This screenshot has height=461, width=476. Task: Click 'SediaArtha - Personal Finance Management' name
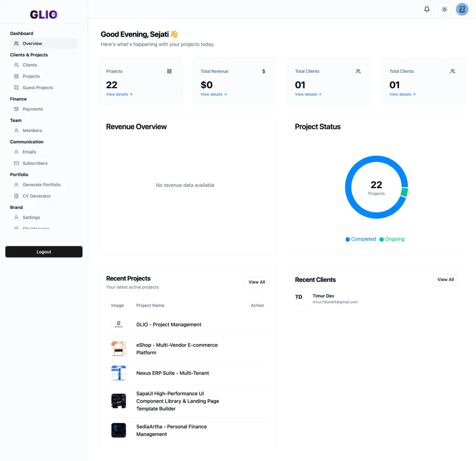(x=171, y=430)
